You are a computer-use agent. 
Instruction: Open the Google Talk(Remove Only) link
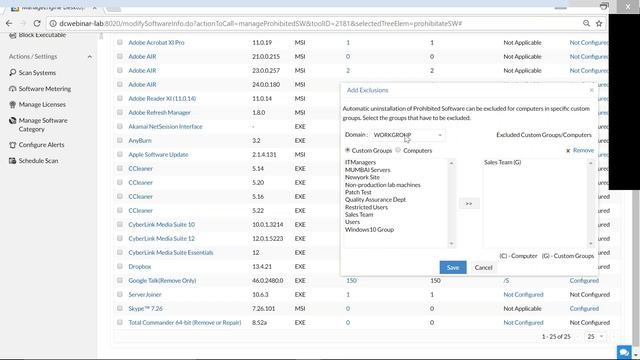(x=162, y=280)
